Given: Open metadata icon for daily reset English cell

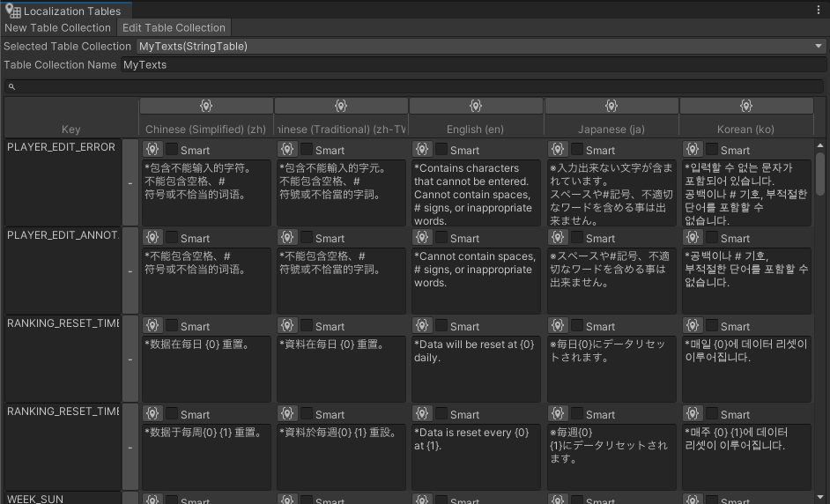Looking at the screenshot, I should [422, 325].
